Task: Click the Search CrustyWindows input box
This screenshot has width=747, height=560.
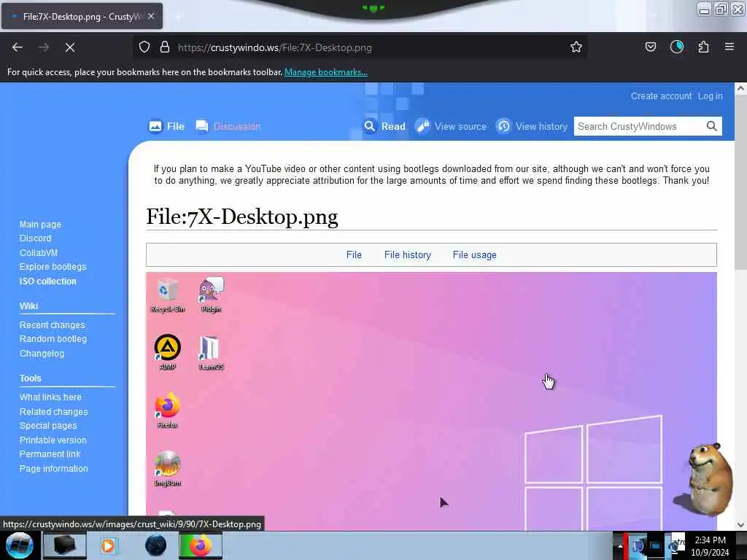Action: 638,127
